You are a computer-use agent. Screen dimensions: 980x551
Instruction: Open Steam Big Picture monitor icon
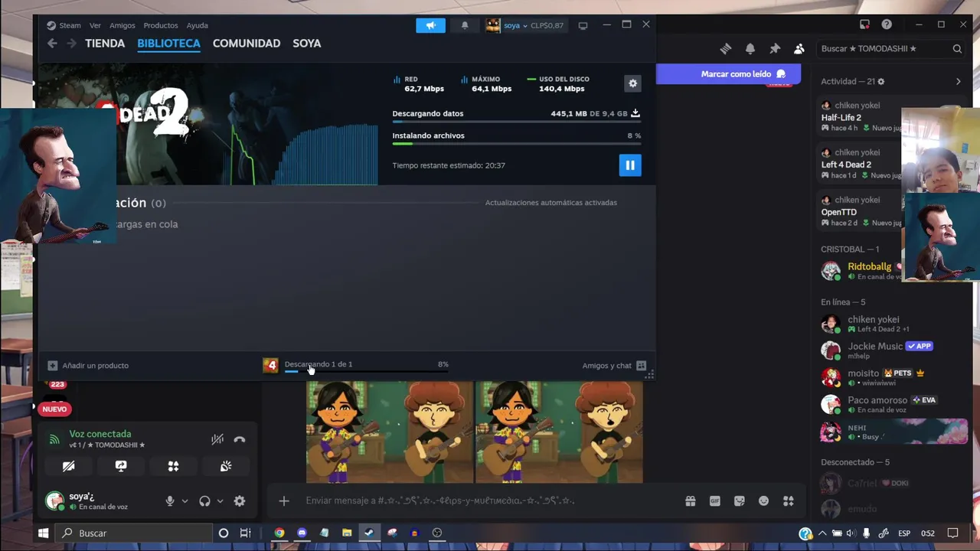tap(583, 25)
